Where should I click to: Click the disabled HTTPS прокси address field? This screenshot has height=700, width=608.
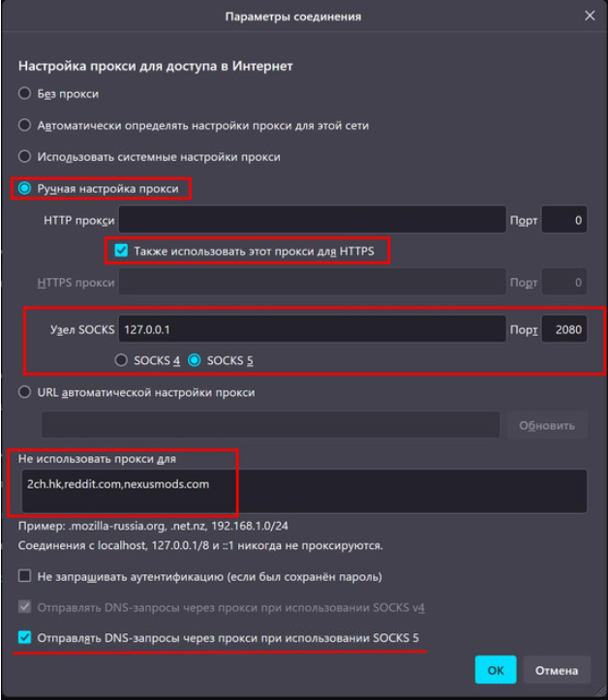point(312,282)
